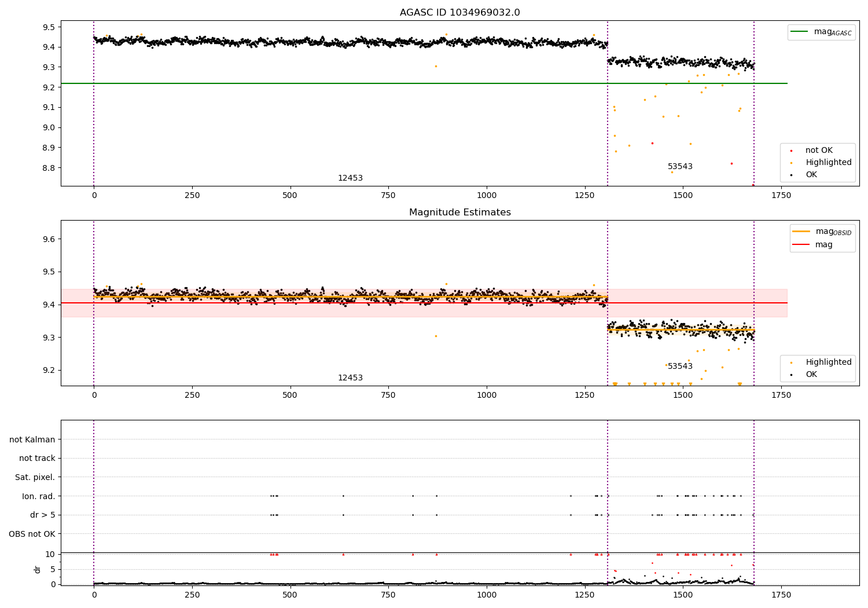Click the 'not Kalman' row label

pos(32,440)
